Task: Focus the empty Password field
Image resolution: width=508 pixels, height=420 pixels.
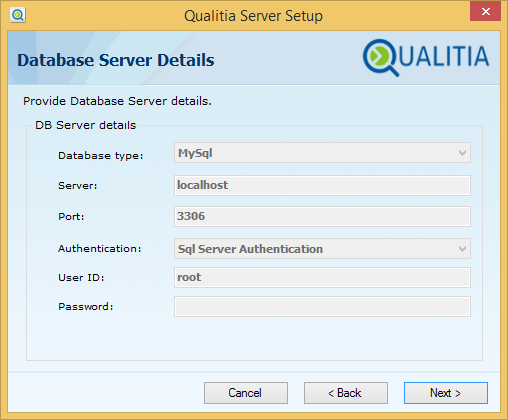Action: [x=322, y=306]
